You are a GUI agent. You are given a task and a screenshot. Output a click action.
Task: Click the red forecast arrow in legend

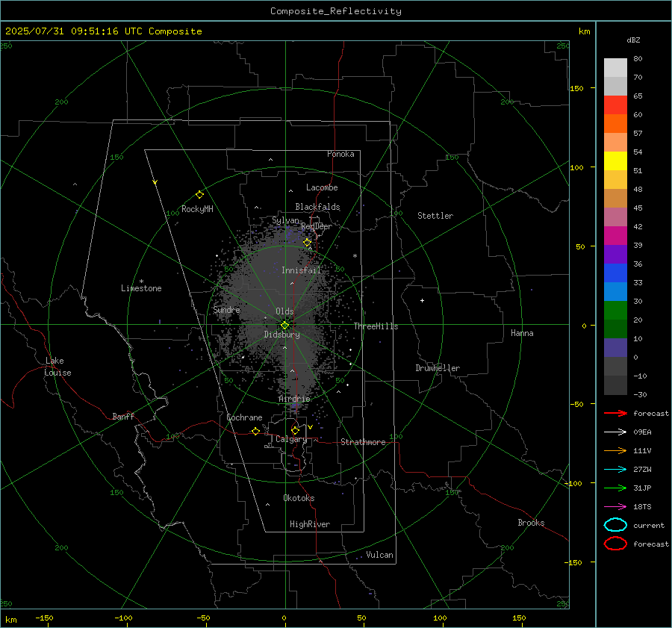coord(615,413)
